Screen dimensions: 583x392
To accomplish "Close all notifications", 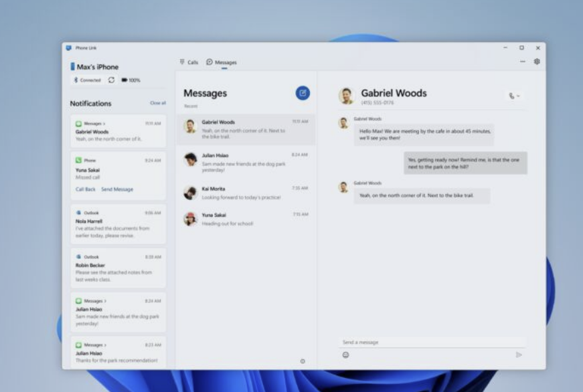I will 159,104.
